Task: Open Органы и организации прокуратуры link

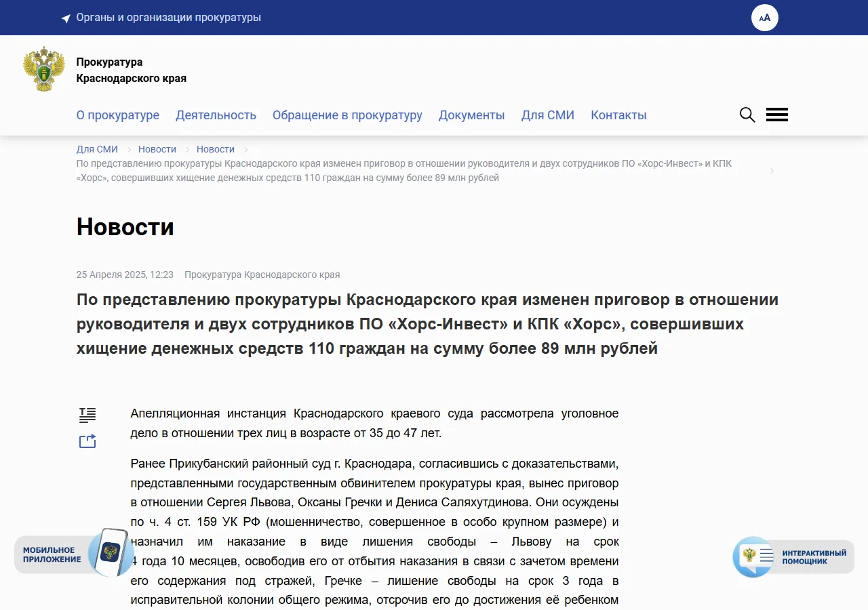Action: [169, 18]
